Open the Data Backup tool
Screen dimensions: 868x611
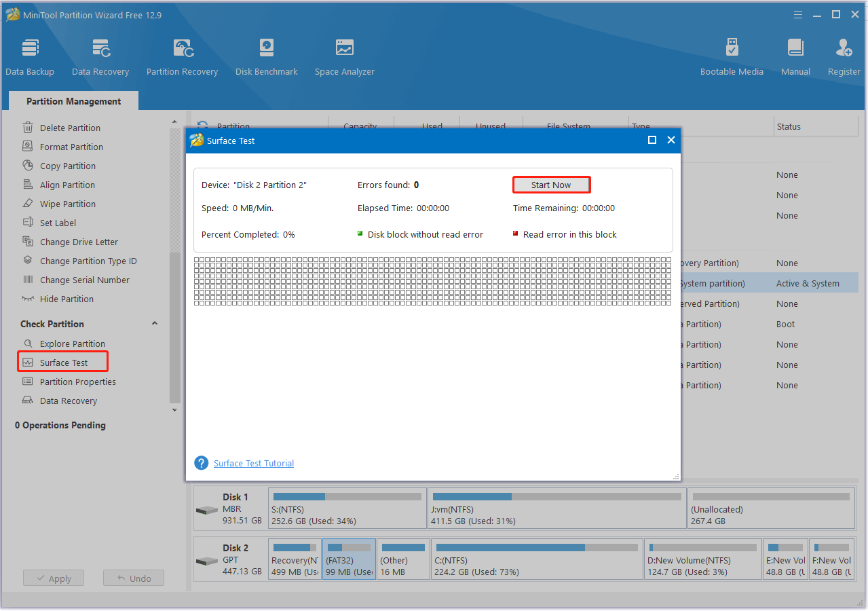pyautogui.click(x=30, y=57)
